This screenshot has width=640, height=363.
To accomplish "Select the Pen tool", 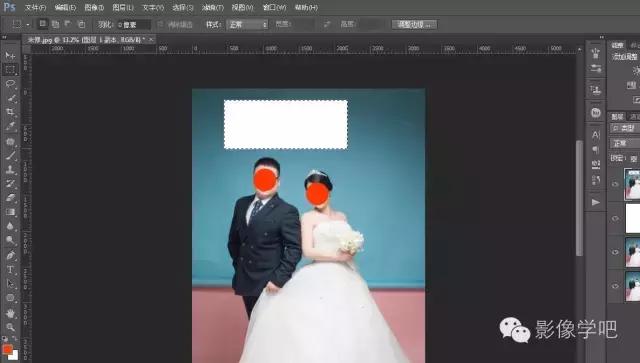I will click(x=10, y=256).
